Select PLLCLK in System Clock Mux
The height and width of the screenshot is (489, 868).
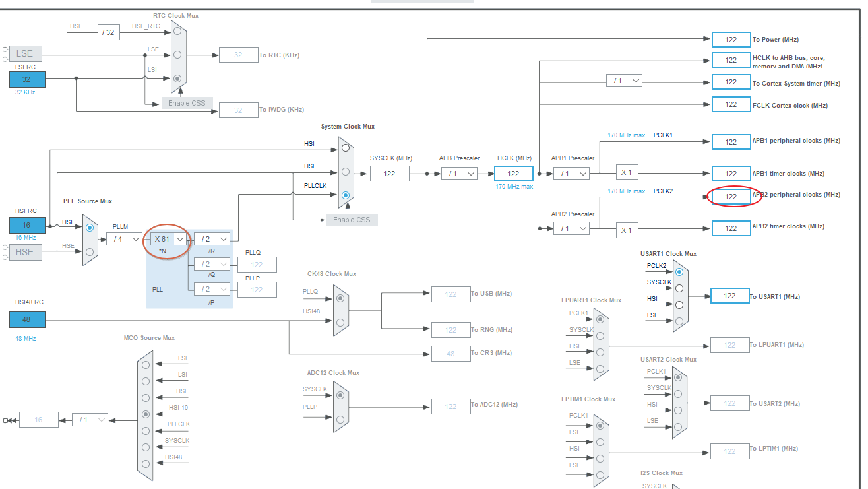click(x=346, y=195)
